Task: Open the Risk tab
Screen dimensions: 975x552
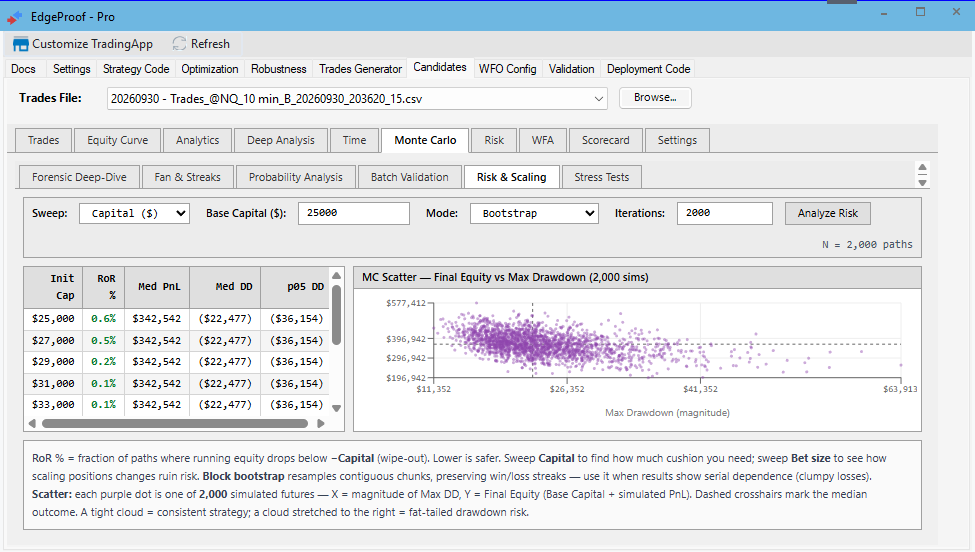Action: [494, 140]
